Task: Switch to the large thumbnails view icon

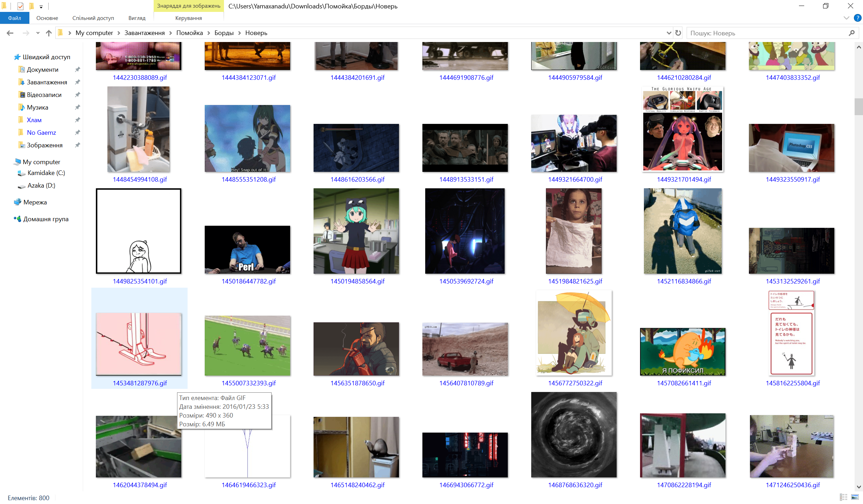Action: (x=855, y=497)
